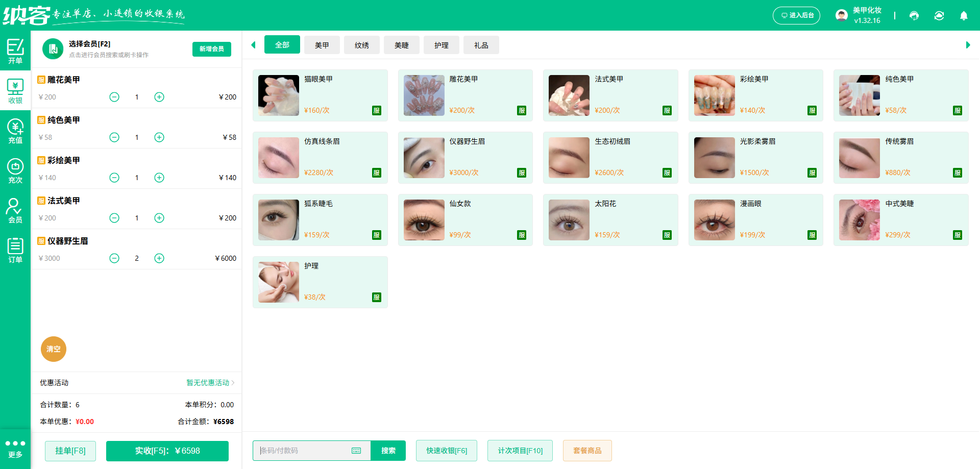
Task: Open the 订单 orders sidebar icon
Action: pos(15,249)
